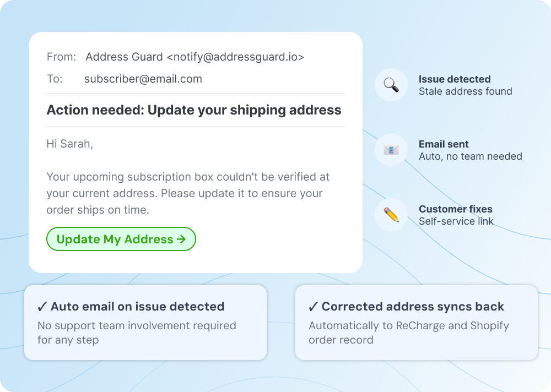This screenshot has height=392, width=551.
Task: Click the pencil Customer fixes icon
Action: pyautogui.click(x=391, y=215)
